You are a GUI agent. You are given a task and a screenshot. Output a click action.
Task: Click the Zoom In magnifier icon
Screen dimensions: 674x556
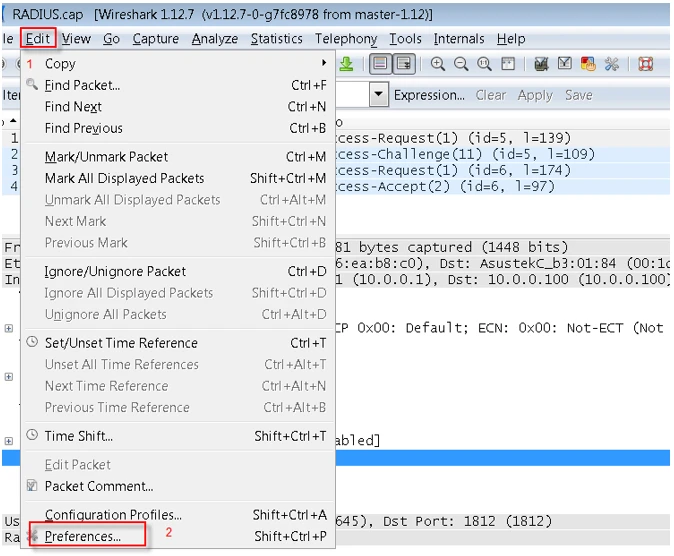[438, 64]
